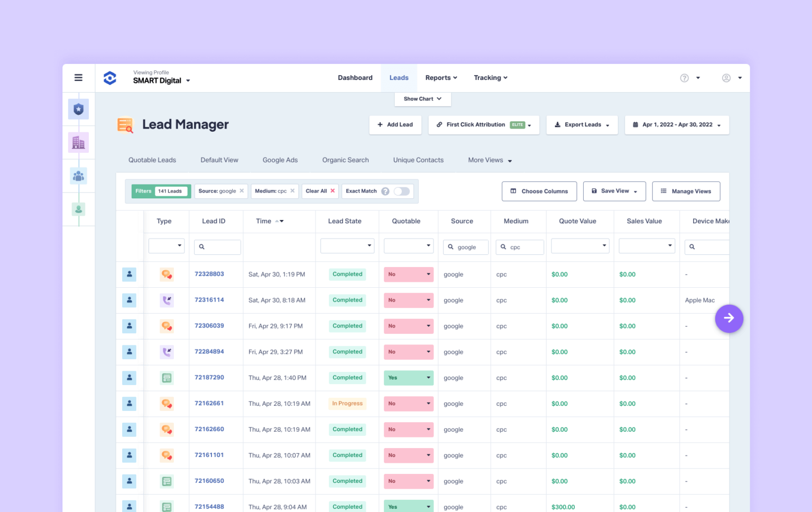The width and height of the screenshot is (812, 512).
Task: Click the form type icon on lead 72187290
Action: click(167, 378)
